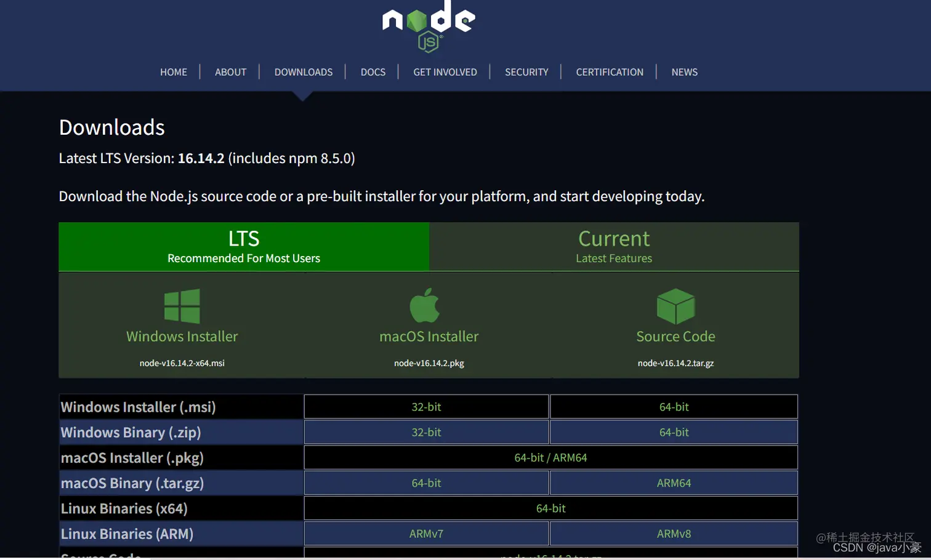Click the 'Windows Installer (.msi)' row label

[x=139, y=407]
